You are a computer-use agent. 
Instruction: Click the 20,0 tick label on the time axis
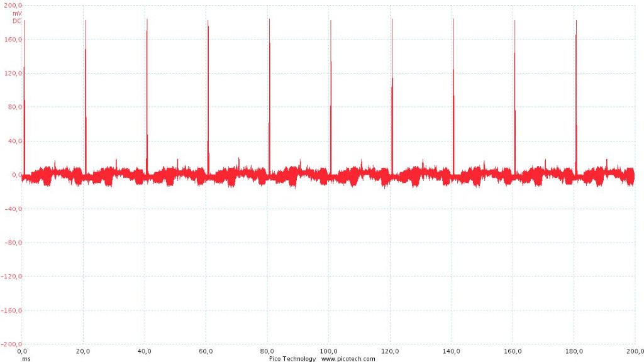pyautogui.click(x=84, y=352)
